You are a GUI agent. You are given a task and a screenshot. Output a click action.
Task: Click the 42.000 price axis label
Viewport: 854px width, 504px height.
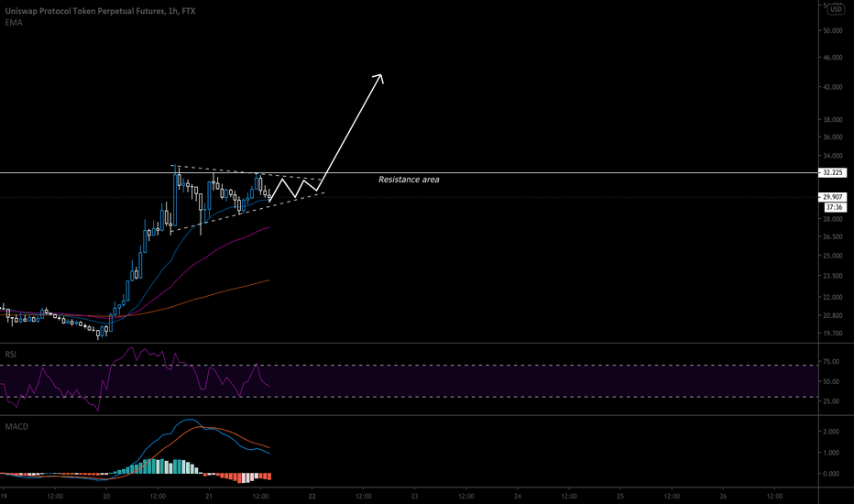tap(832, 87)
